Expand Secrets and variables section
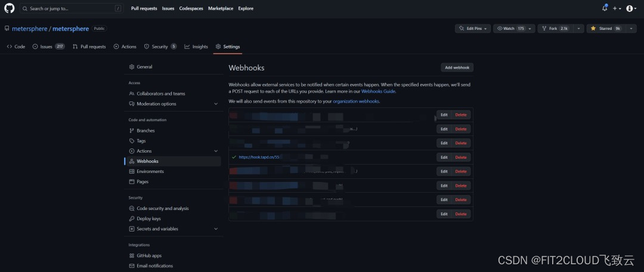Viewport: 644px width, 272px height. (x=172, y=229)
